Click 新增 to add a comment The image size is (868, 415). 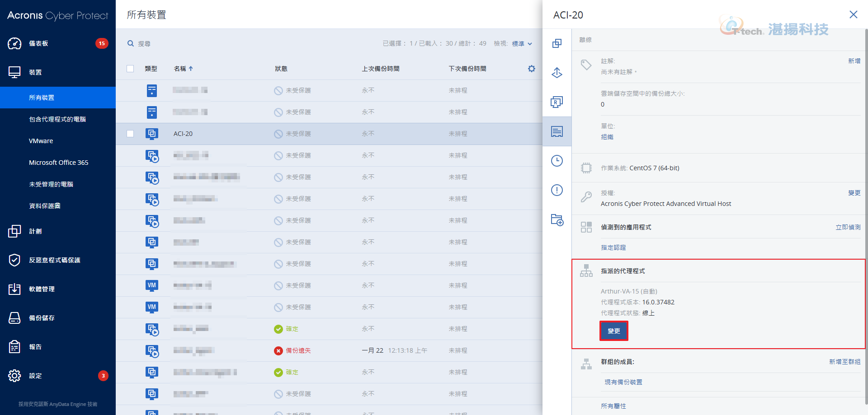coord(854,61)
